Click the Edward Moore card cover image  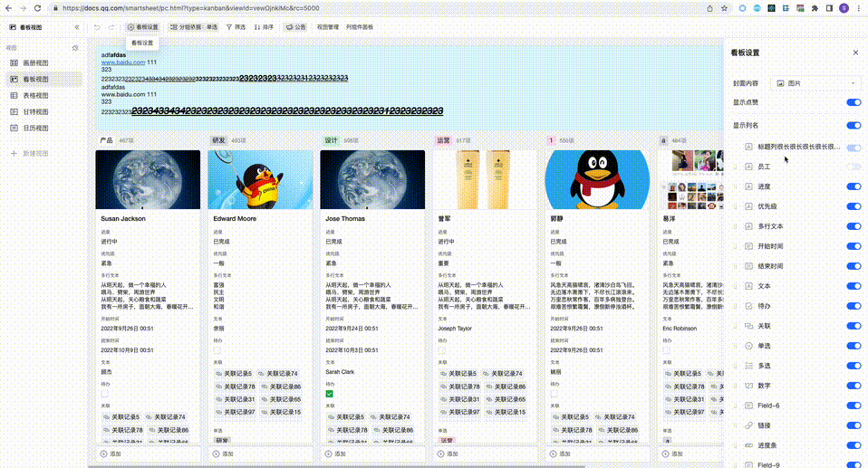click(260, 180)
